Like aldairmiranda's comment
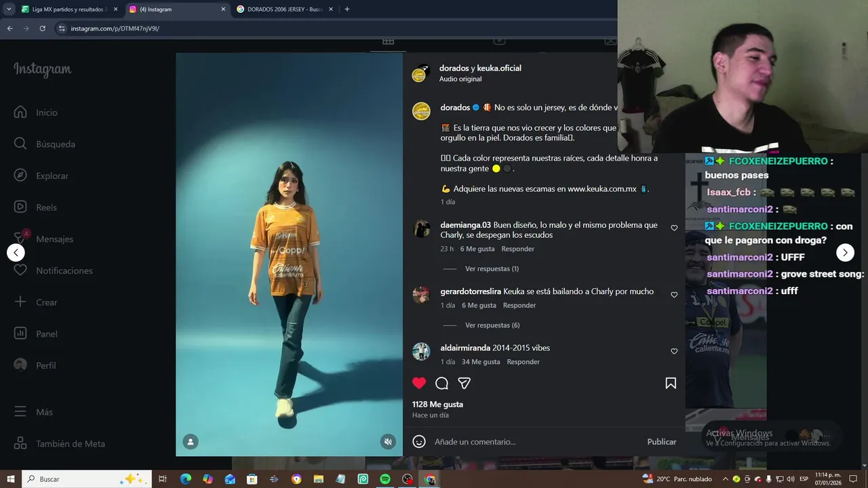868x488 pixels. (674, 351)
